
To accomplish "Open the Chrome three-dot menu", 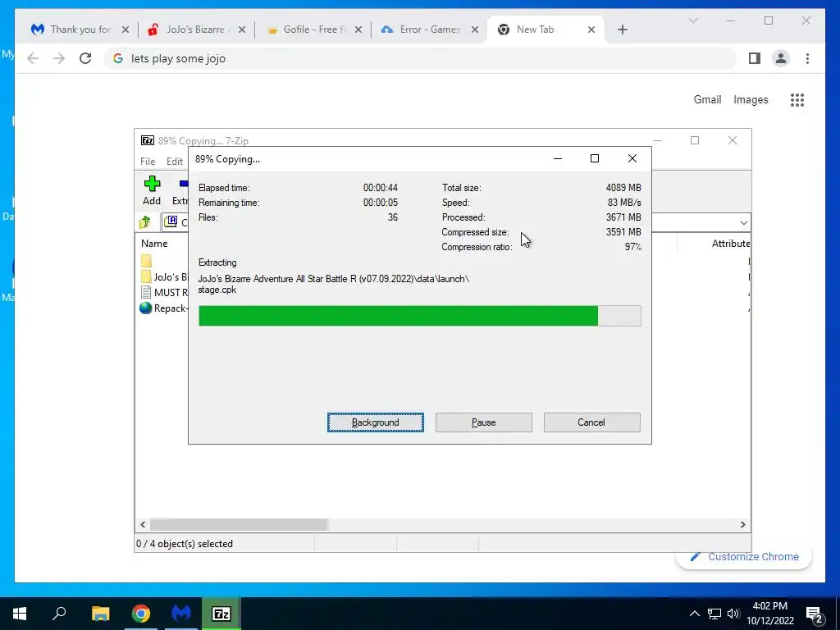I will pos(807,58).
